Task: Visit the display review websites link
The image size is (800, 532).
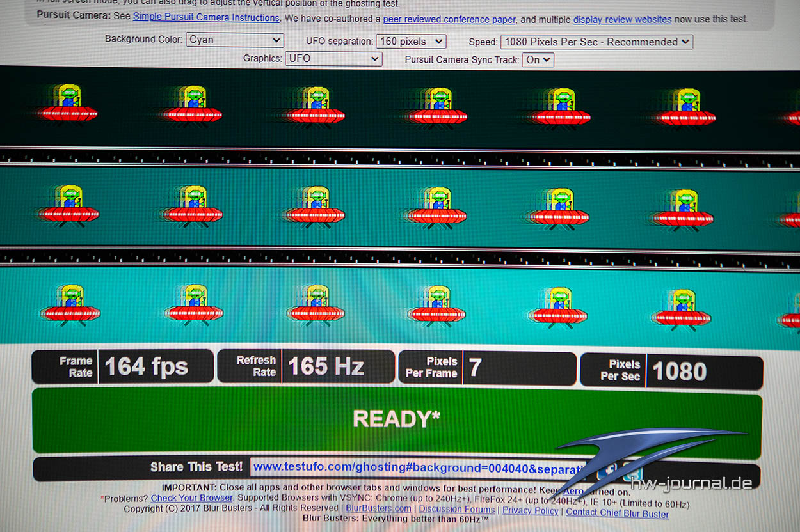Action: (x=622, y=19)
